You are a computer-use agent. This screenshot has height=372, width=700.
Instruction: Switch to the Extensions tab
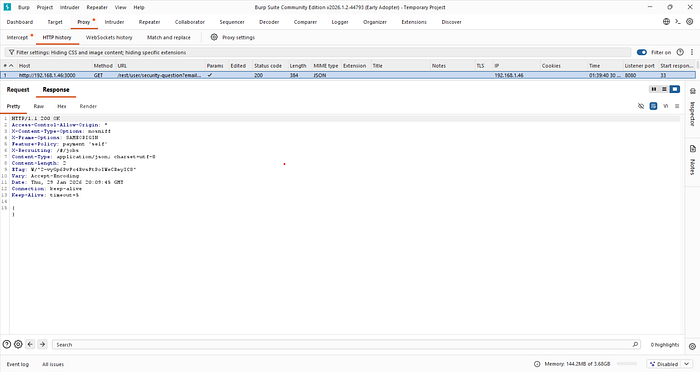[414, 22]
